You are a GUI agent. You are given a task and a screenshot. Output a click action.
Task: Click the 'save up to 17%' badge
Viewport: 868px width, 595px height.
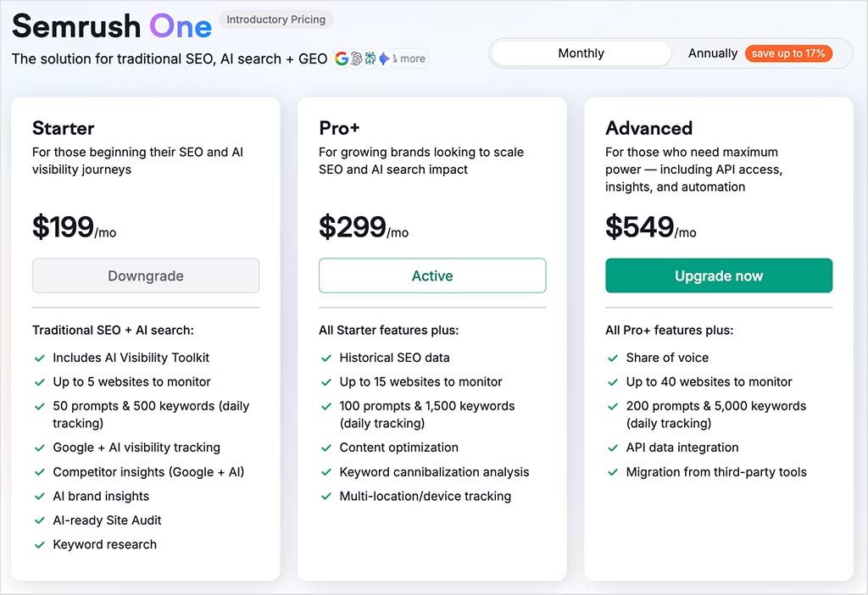(788, 53)
